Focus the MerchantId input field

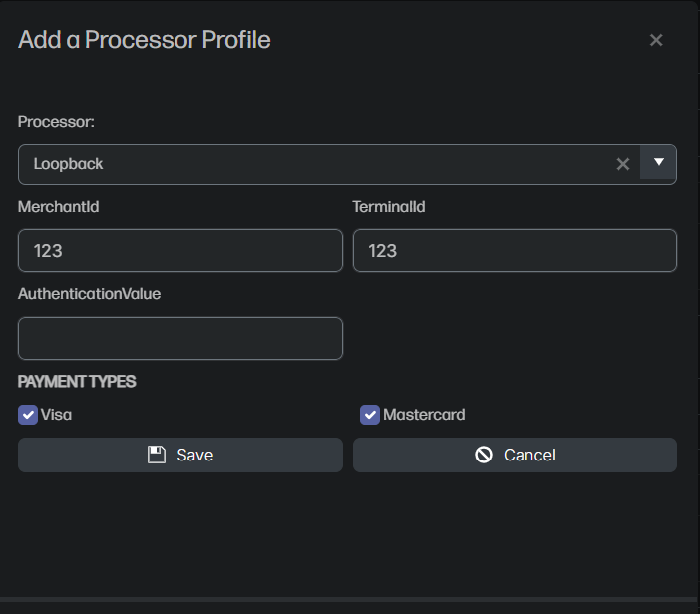[x=180, y=251]
